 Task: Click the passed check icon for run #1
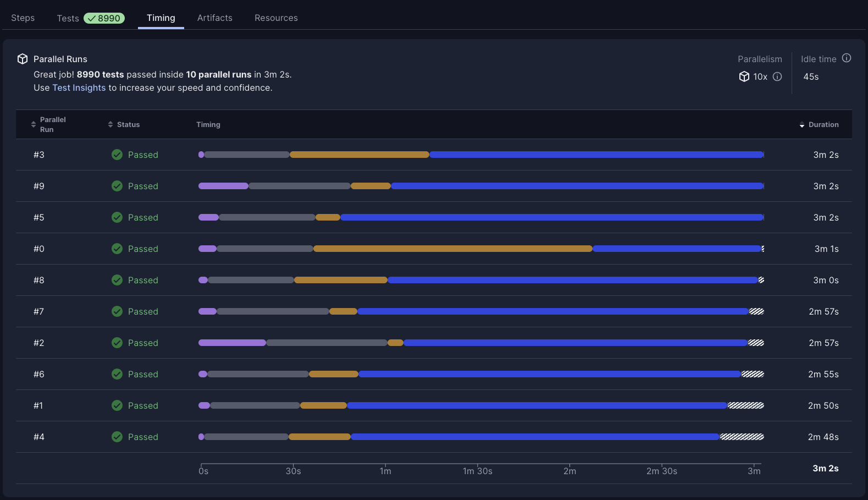click(x=117, y=405)
